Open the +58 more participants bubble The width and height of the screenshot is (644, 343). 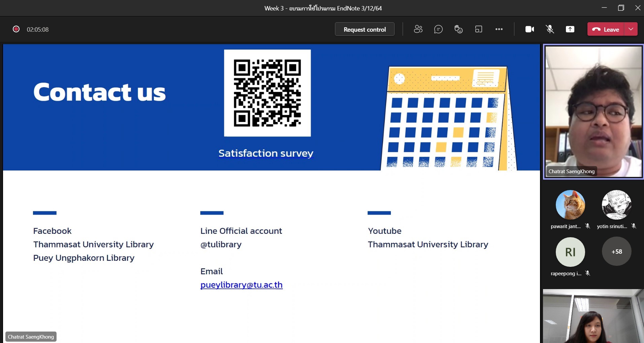click(616, 252)
